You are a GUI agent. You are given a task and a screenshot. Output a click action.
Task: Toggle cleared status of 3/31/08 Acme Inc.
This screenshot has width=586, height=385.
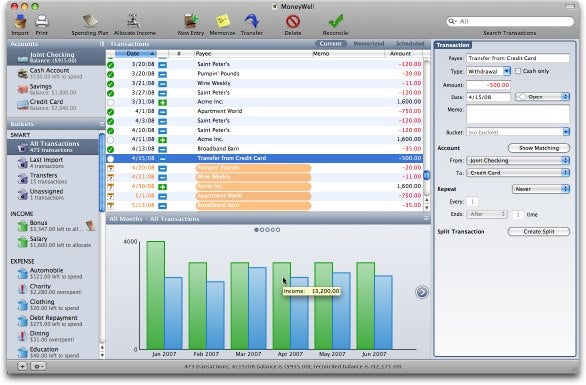[x=111, y=102]
